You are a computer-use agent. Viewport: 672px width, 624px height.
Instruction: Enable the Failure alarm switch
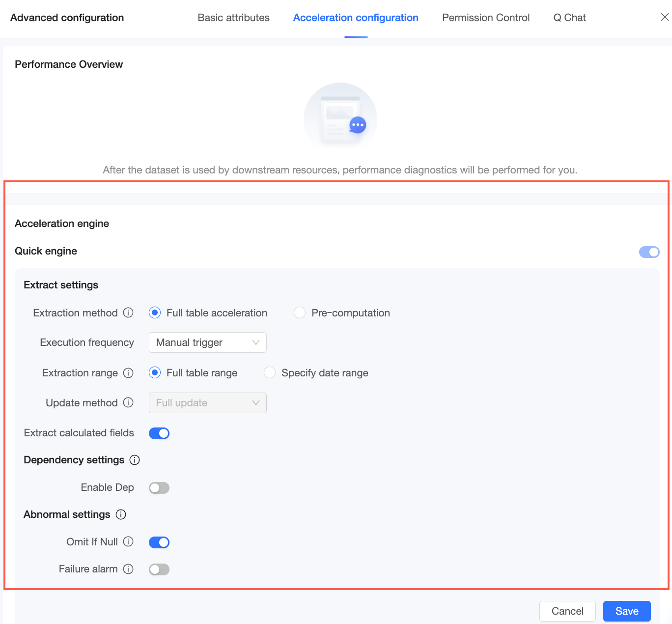[159, 569]
